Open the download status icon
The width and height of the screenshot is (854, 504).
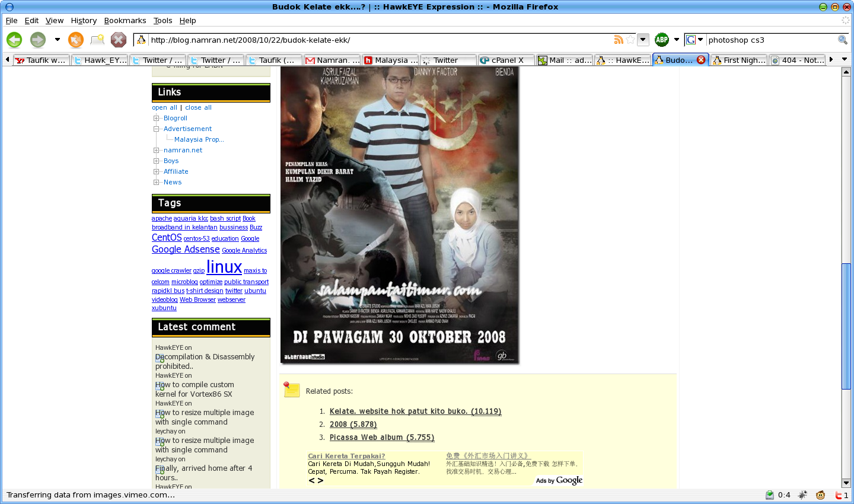[770, 495]
